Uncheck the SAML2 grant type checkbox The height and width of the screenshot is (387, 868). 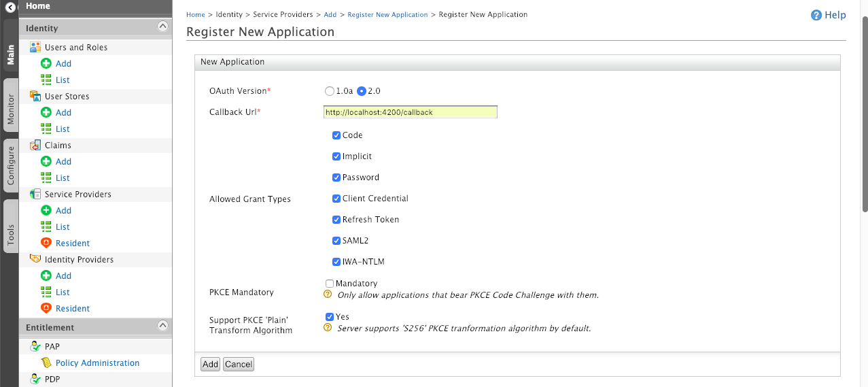point(336,241)
